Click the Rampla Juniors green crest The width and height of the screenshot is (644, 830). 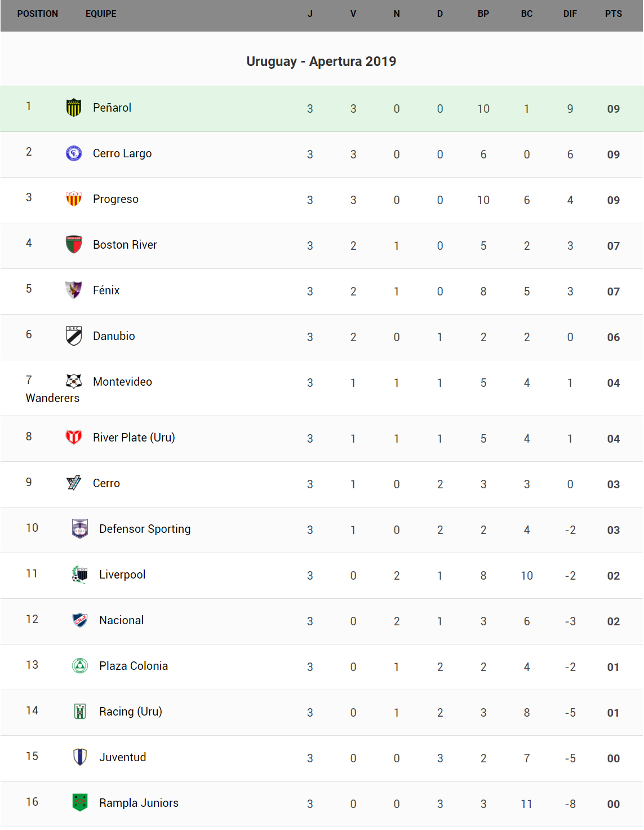click(x=80, y=802)
